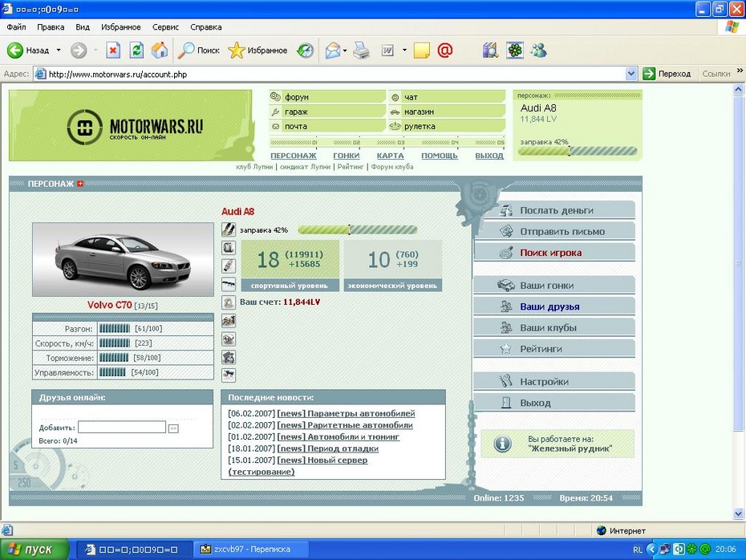Refresh the page using the green arrows icon
Screen dimensions: 746x560
pyautogui.click(x=136, y=50)
